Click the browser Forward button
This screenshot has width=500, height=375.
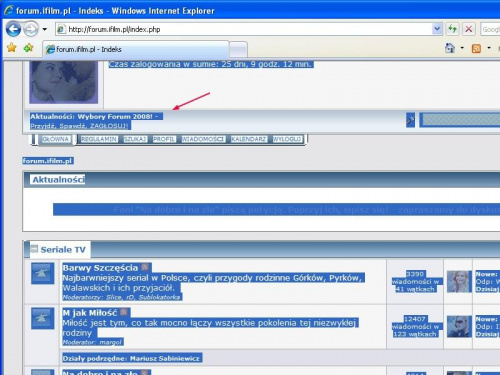[x=31, y=29]
